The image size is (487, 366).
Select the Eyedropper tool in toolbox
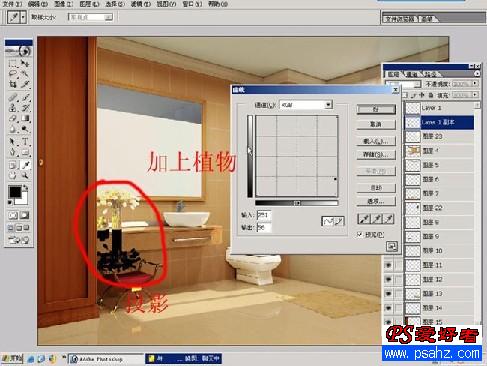[x=25, y=165]
